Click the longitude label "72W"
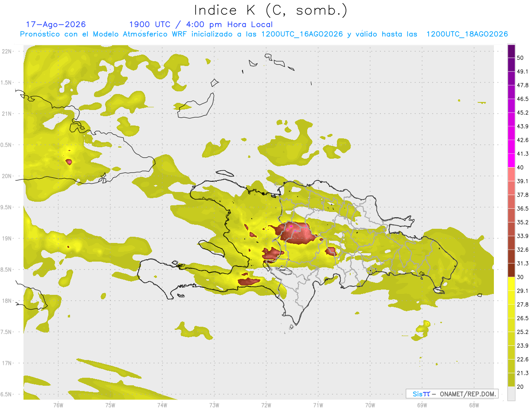This screenshot has width=532, height=411. coord(266,405)
